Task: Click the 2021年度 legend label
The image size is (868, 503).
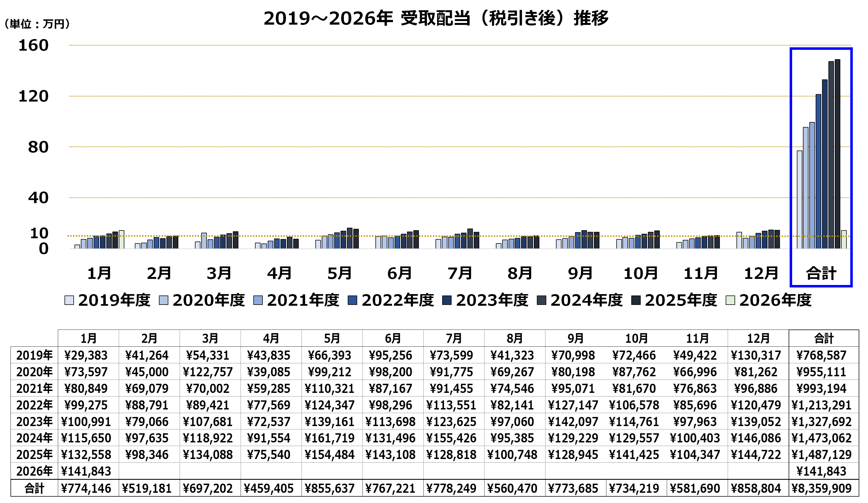Action: (x=303, y=300)
